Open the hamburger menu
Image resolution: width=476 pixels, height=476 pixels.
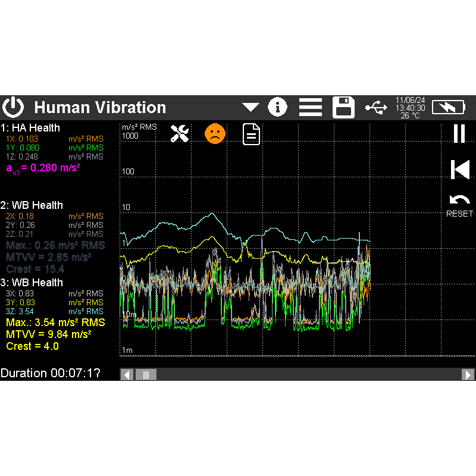(310, 107)
